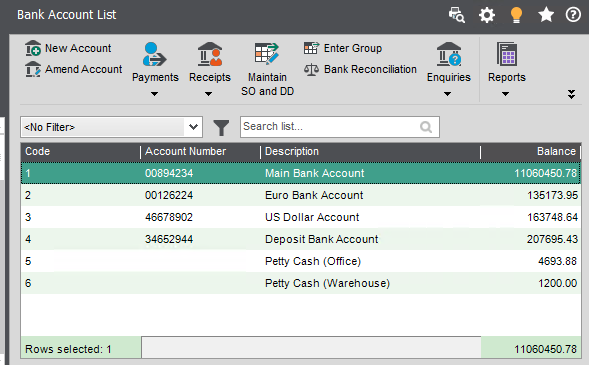The width and height of the screenshot is (589, 365).
Task: Click balance value 1200.00
Action: click(557, 283)
